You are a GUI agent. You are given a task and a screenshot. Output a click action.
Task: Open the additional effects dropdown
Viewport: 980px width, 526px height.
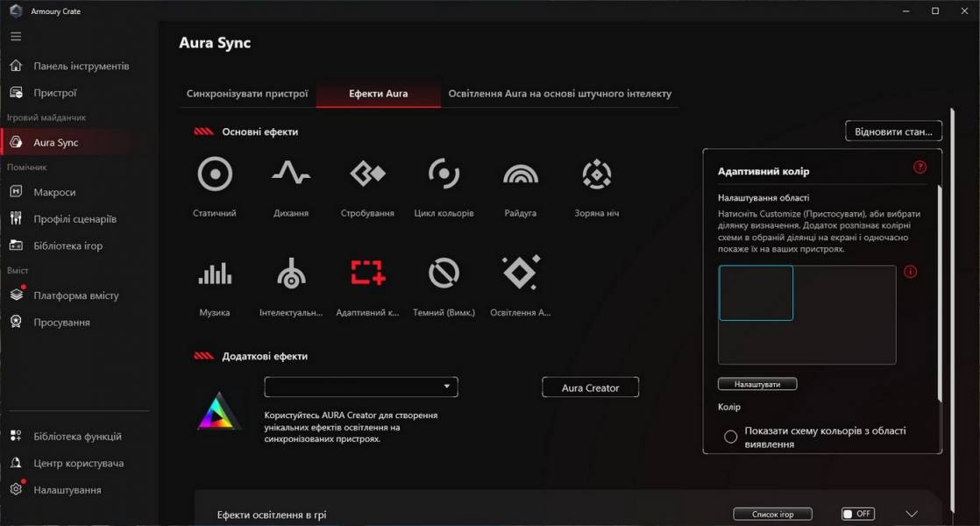click(x=360, y=387)
